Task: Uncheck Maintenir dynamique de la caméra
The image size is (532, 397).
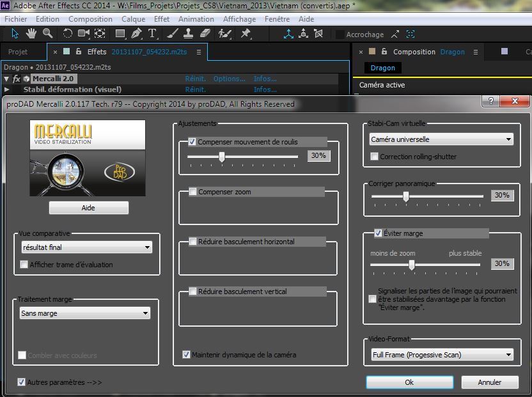Action: (x=186, y=355)
